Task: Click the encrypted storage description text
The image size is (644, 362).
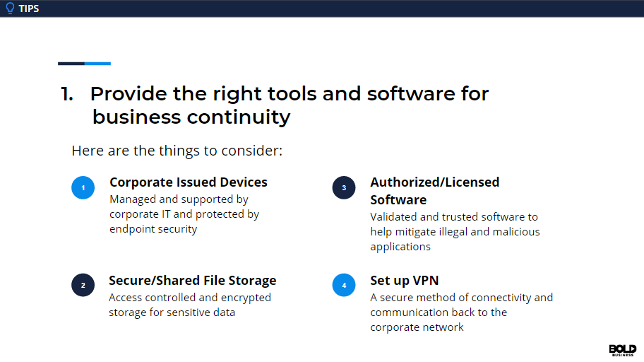Action: click(x=189, y=305)
